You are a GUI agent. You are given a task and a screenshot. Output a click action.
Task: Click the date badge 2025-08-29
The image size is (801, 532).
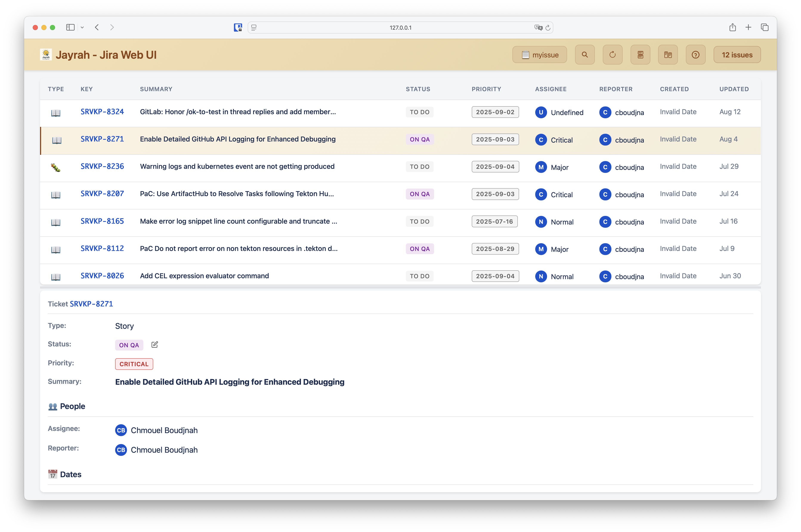click(x=495, y=249)
